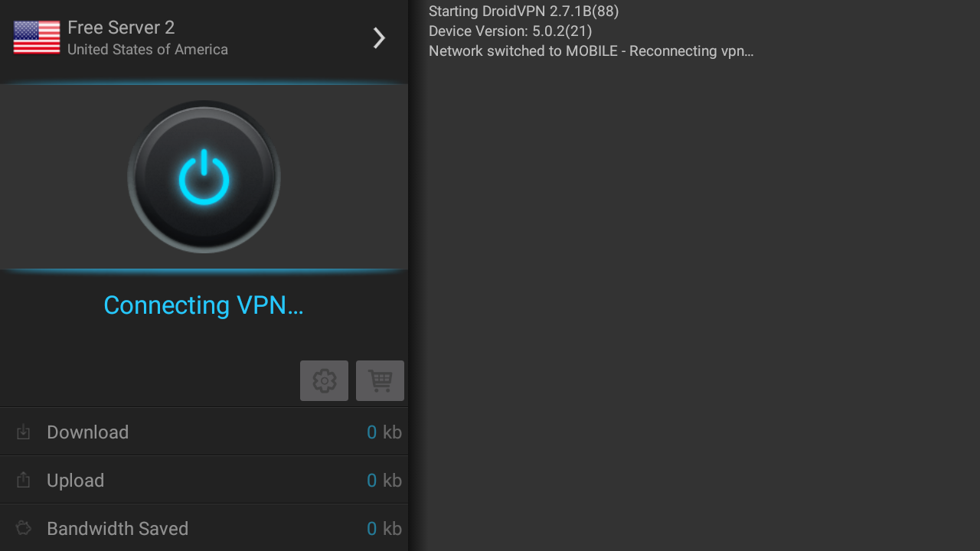The width and height of the screenshot is (980, 551).
Task: Select the Upload label
Action: coord(75,481)
